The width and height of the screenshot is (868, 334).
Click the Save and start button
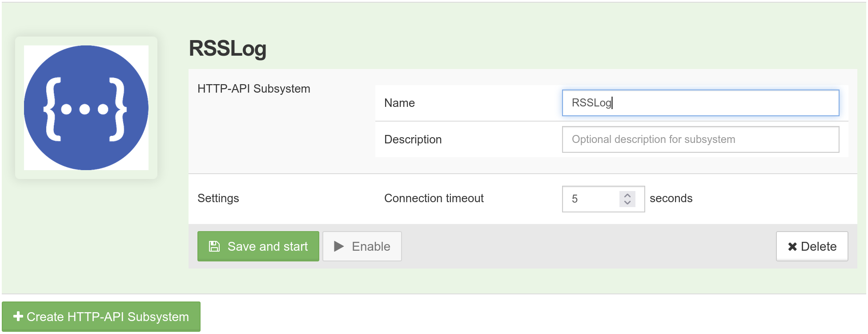pyautogui.click(x=258, y=246)
